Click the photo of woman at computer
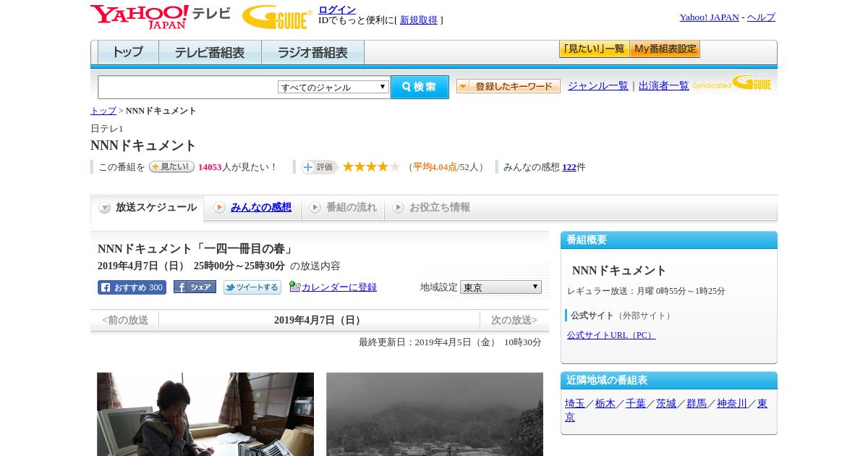Viewport: 868px width, 456px height. point(205,414)
